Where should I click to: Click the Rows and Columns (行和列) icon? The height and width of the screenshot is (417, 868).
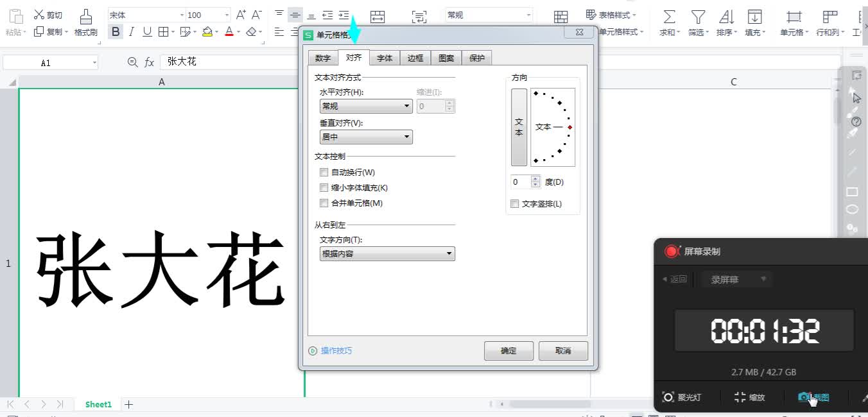coord(830,17)
